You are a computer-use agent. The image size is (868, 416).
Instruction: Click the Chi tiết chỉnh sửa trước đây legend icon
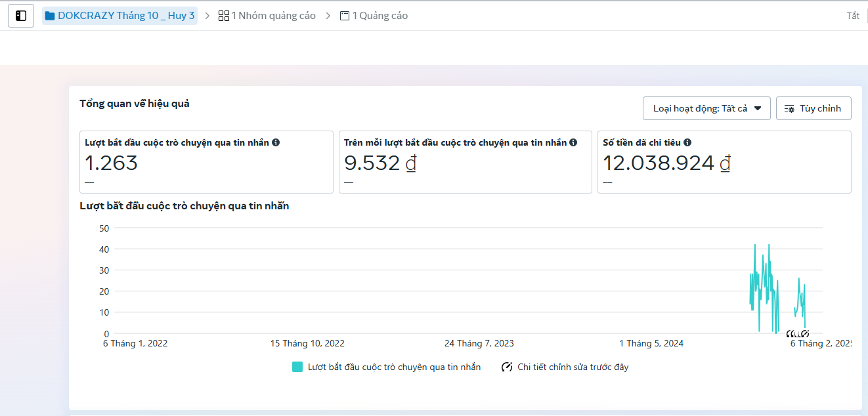coord(507,367)
